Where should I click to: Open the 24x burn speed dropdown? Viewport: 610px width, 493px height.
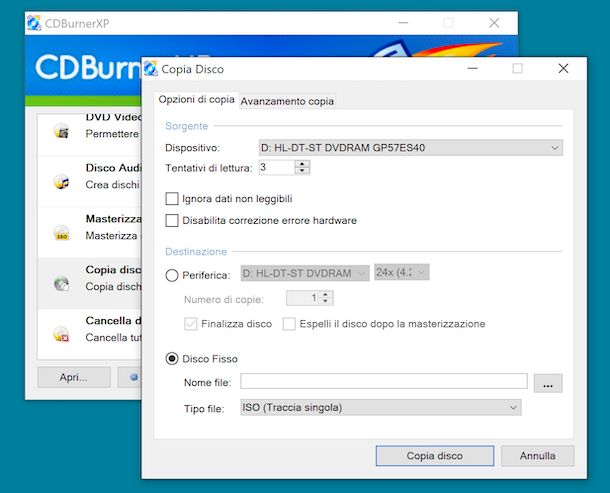pyautogui.click(x=402, y=272)
